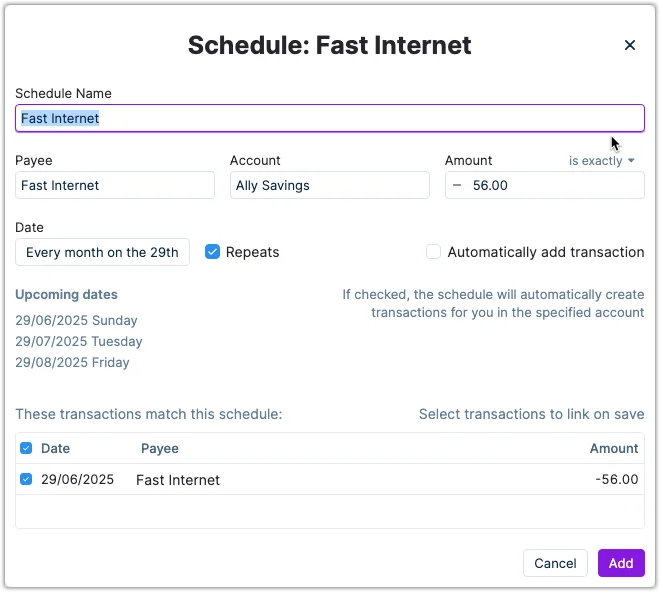Open the Payee field containing Fast Internet
The width and height of the screenshot is (660, 592).
pos(115,185)
